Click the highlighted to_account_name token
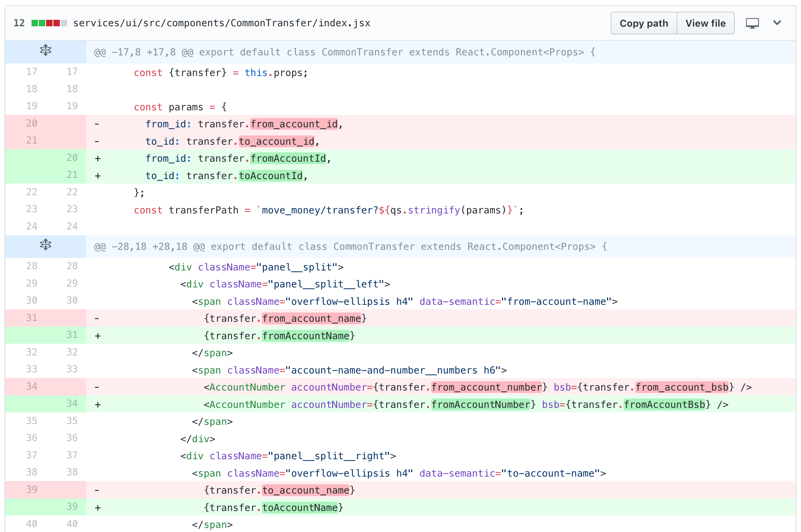 (306, 490)
